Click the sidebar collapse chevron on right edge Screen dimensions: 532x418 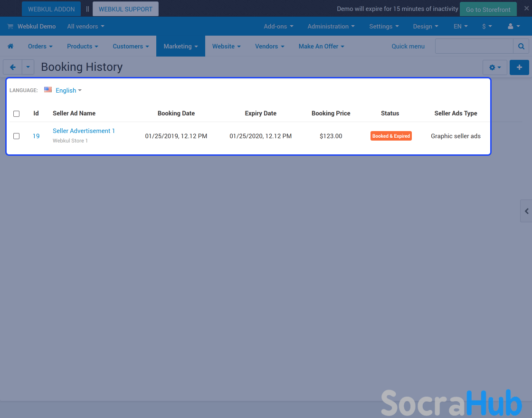pyautogui.click(x=526, y=211)
